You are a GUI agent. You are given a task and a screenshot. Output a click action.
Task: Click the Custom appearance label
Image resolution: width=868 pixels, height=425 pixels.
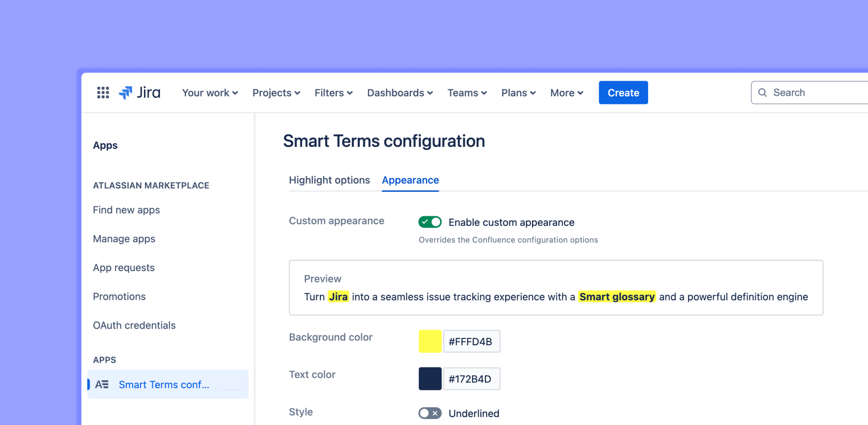[x=336, y=221]
